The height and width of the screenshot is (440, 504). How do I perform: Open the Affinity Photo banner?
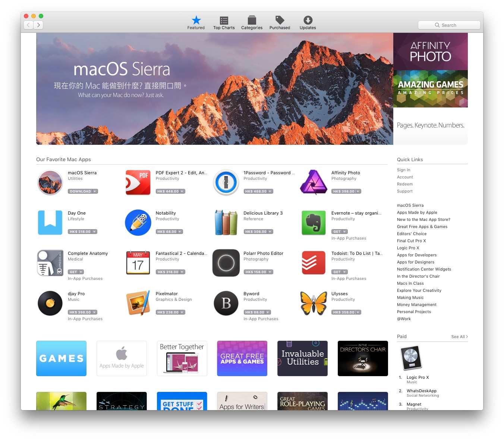[431, 52]
